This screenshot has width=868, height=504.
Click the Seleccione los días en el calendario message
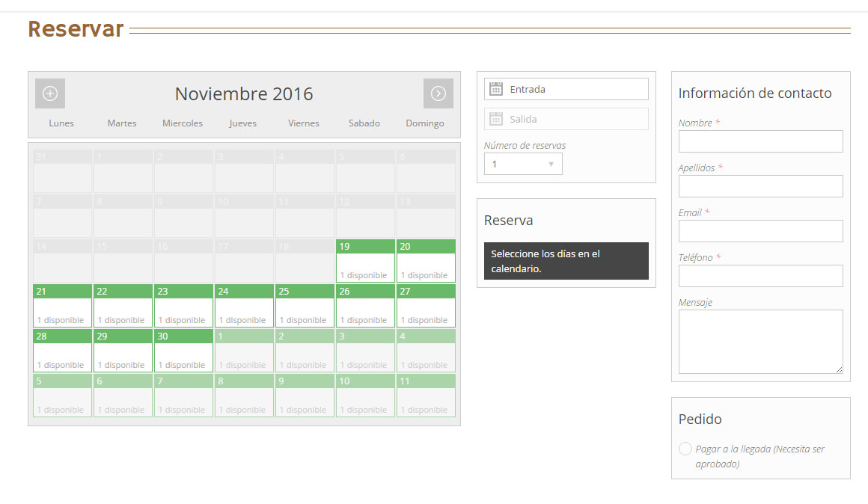click(566, 261)
